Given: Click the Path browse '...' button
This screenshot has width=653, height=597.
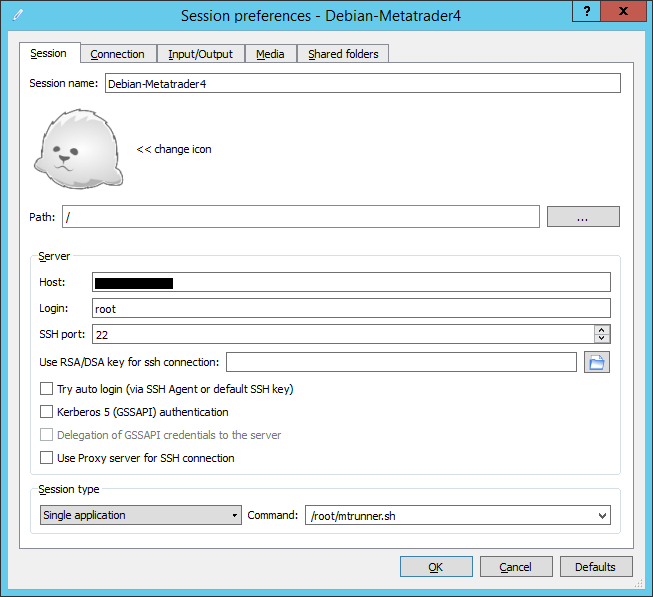Looking at the screenshot, I should 583,216.
